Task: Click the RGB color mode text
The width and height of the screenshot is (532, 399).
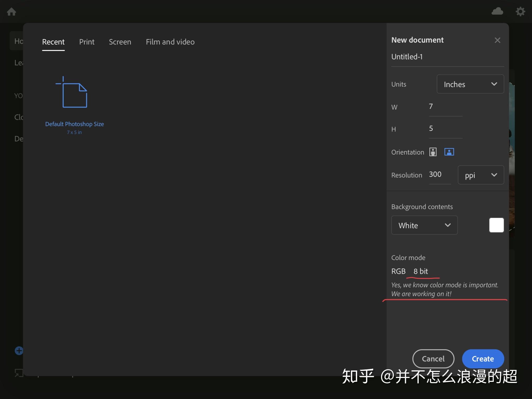Action: [398, 271]
